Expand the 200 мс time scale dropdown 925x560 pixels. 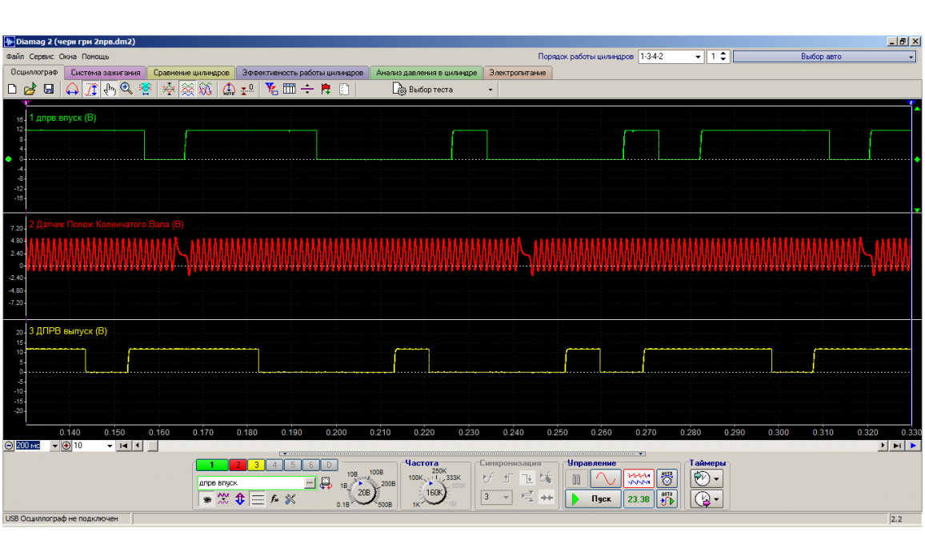click(55, 446)
